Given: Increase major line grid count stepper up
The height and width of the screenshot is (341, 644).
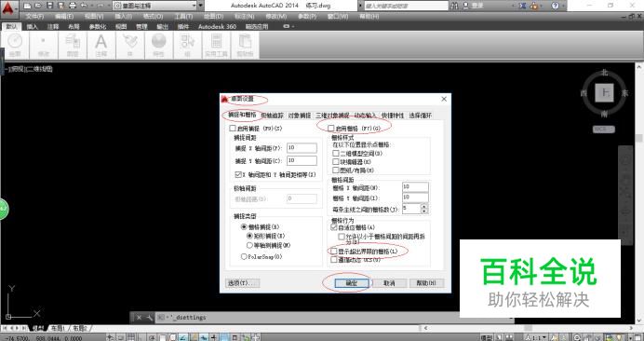Looking at the screenshot, I should tap(423, 206).
